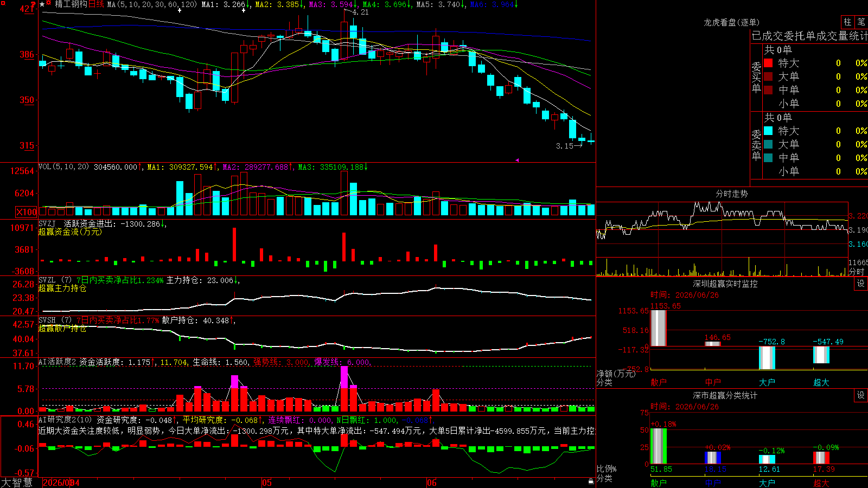The width and height of the screenshot is (868, 488).
Task: Click the 超大 17.39 bar in 深市超赢分类统计
Action: click(x=821, y=458)
